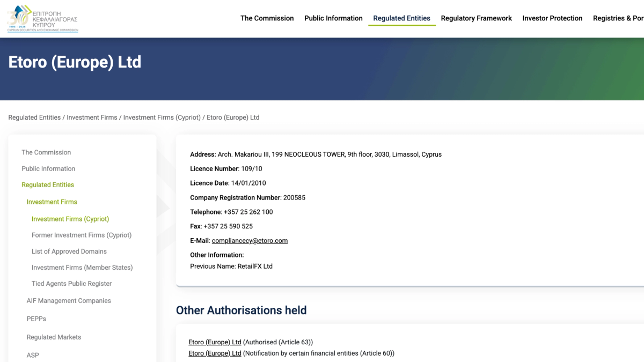644x362 pixels.
Task: Select Investment Firms (Cypriot) in sidebar
Action: (70, 219)
